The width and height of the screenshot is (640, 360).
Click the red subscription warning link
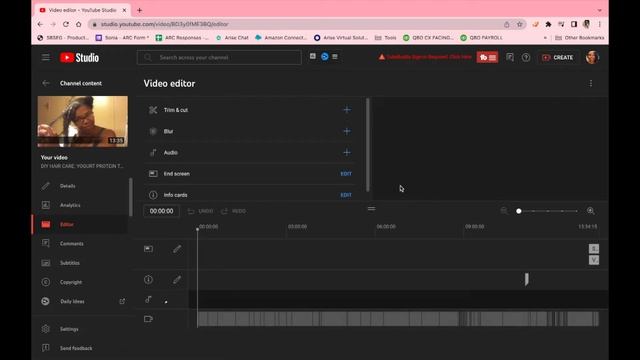424,57
